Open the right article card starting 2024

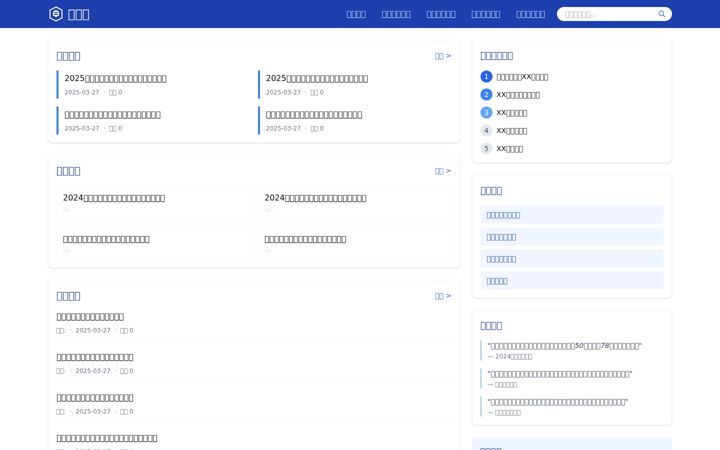[354, 202]
